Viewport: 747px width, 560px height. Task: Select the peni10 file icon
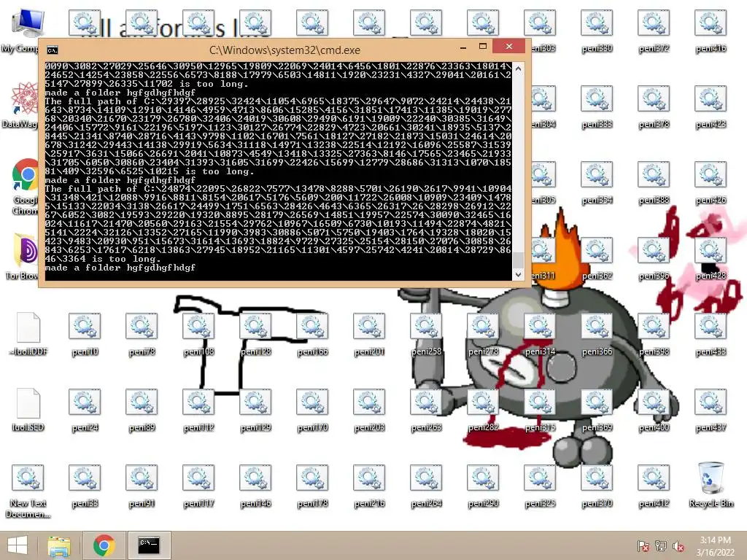click(85, 334)
